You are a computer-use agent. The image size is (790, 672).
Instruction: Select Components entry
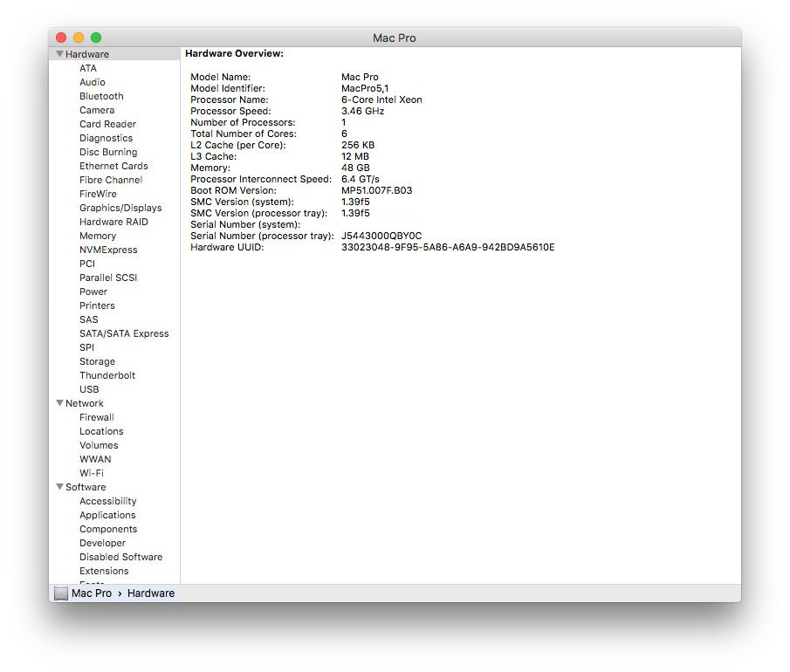(108, 529)
